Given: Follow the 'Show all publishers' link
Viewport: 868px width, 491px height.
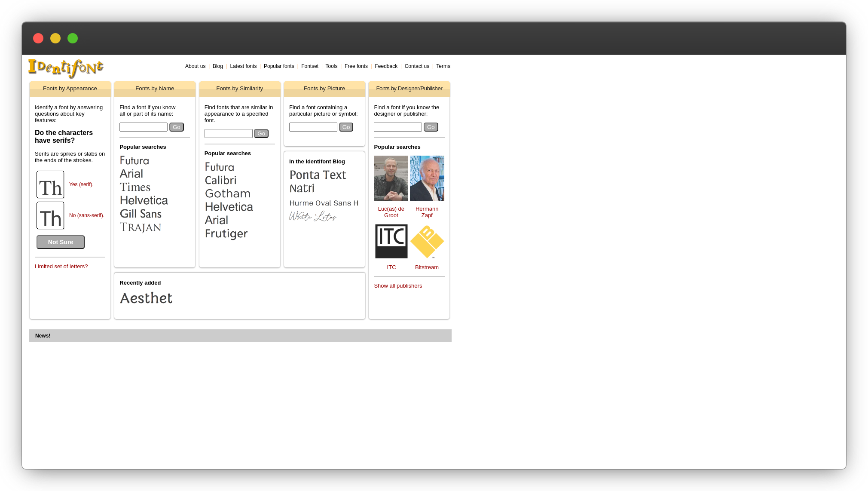Looking at the screenshot, I should (x=397, y=286).
